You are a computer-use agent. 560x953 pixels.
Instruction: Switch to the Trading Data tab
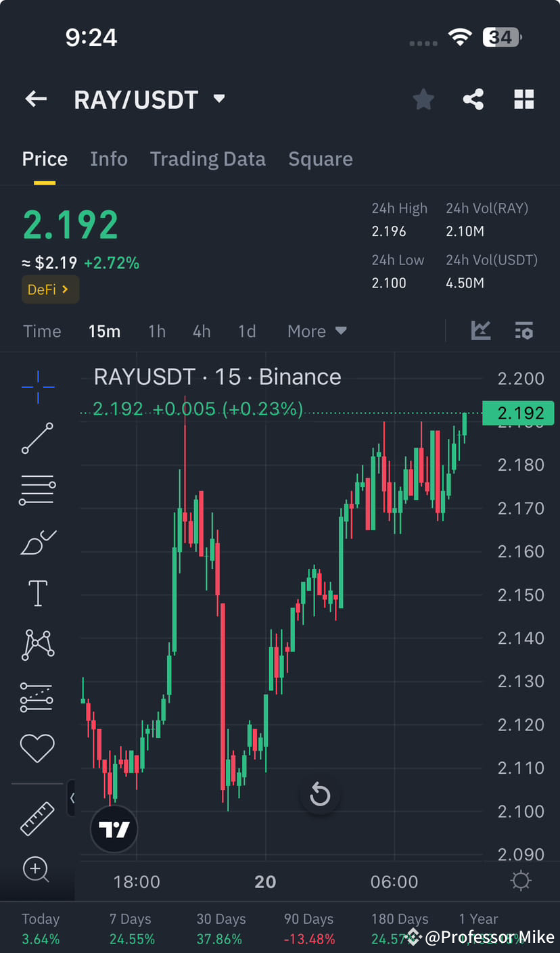pos(208,158)
